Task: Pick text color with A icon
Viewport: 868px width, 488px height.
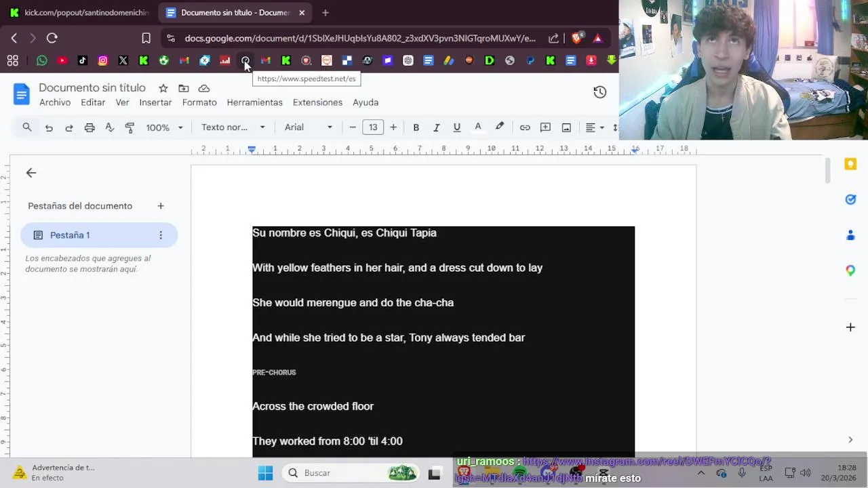Action: tap(477, 127)
